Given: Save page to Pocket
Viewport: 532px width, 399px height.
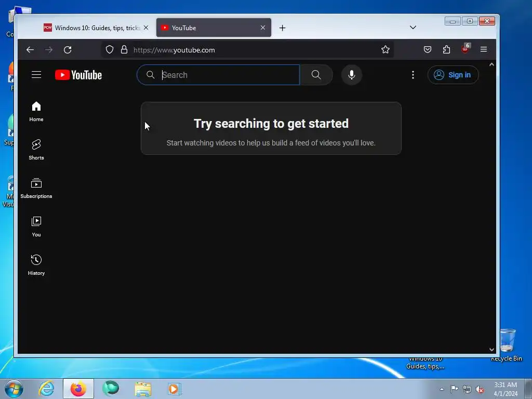Looking at the screenshot, I should (x=428, y=49).
